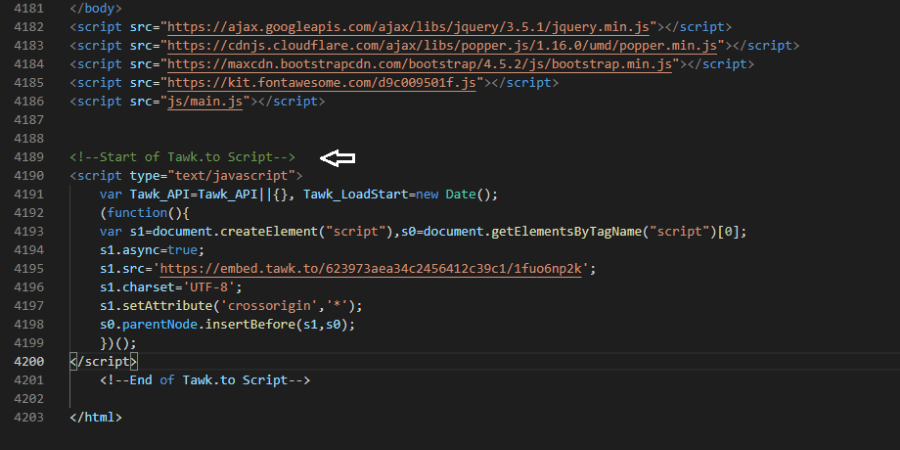Screen dimensions: 900x450
Task: Place cursor on End of Tawk.to comment
Action: (x=205, y=380)
